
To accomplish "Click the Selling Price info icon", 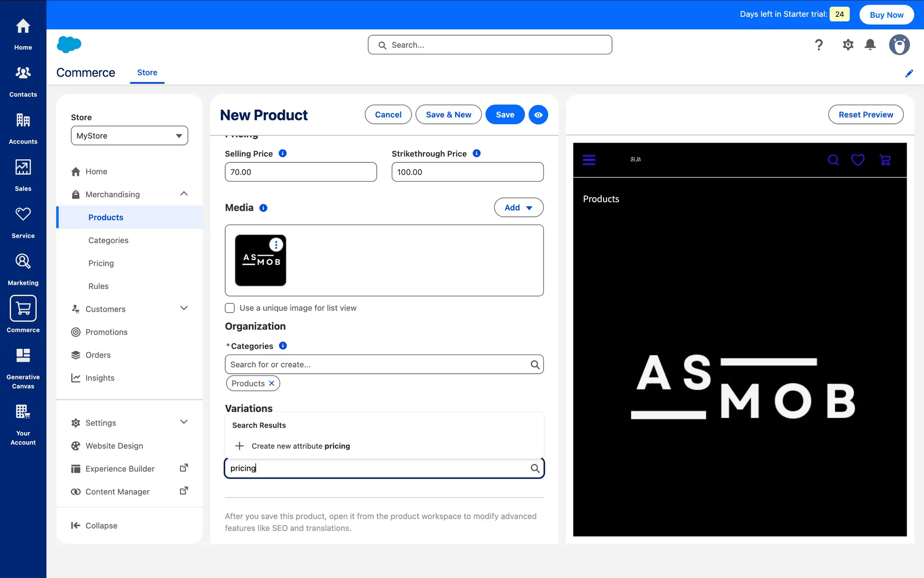I will click(x=282, y=153).
